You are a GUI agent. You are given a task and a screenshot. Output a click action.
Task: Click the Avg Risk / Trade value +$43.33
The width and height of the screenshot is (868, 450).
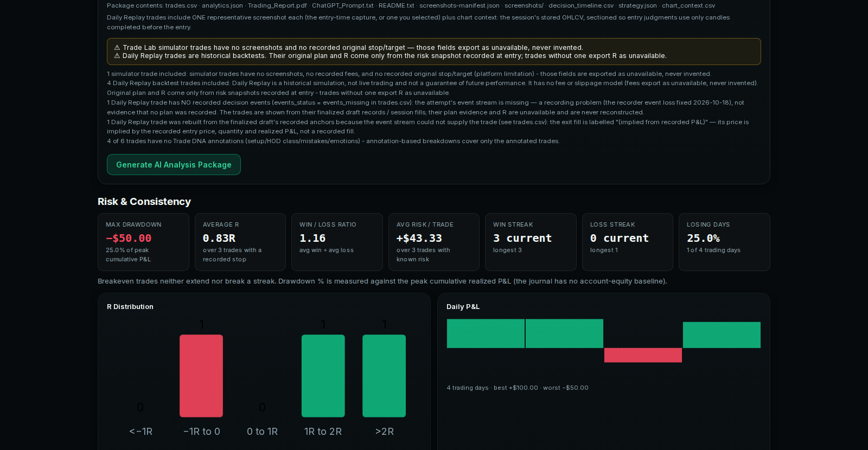click(x=419, y=238)
